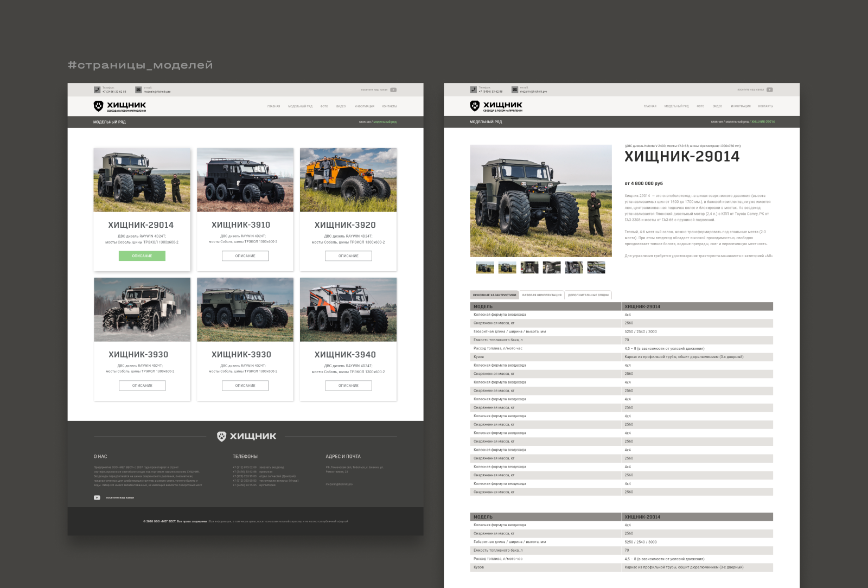
Task: Open the YouTube icon on the detail page header
Action: pyautogui.click(x=770, y=90)
